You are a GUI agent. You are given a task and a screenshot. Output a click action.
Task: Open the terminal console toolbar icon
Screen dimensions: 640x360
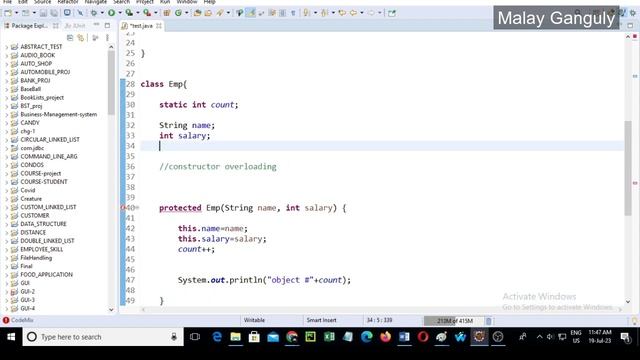(x=67, y=13)
